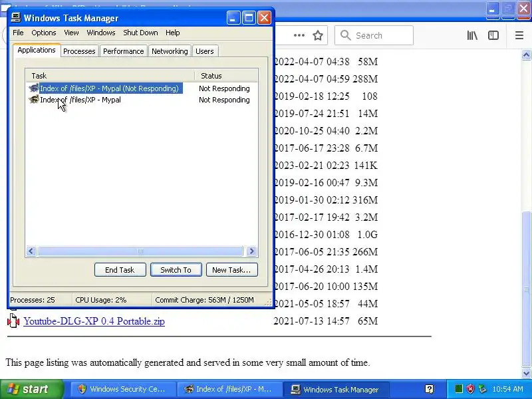The image size is (532, 399).
Task: Open the Windows Start menu
Action: pos(32,389)
